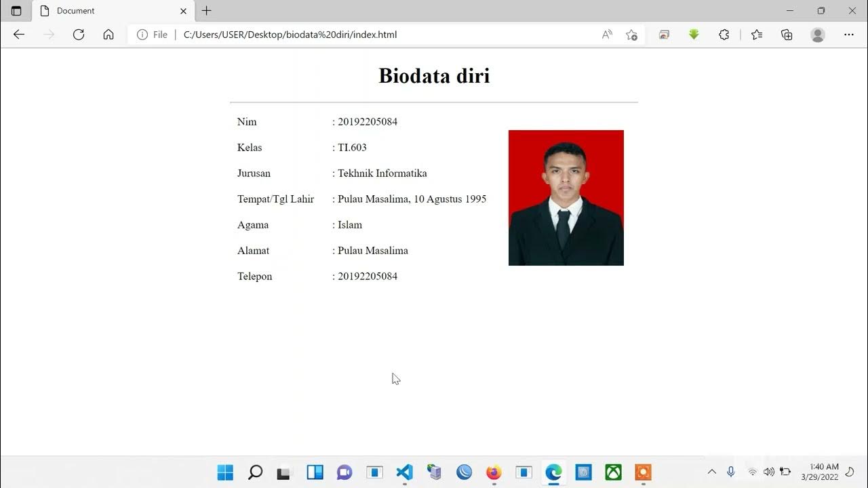868x488 pixels.
Task: Open Settings and more ellipsis menu
Action: click(849, 35)
